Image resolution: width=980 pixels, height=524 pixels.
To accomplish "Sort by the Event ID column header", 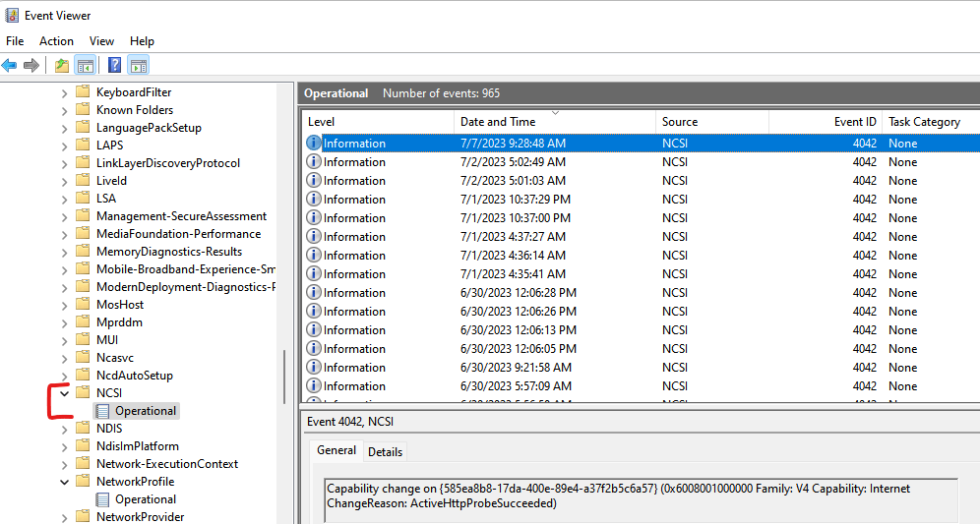I will tap(826, 122).
